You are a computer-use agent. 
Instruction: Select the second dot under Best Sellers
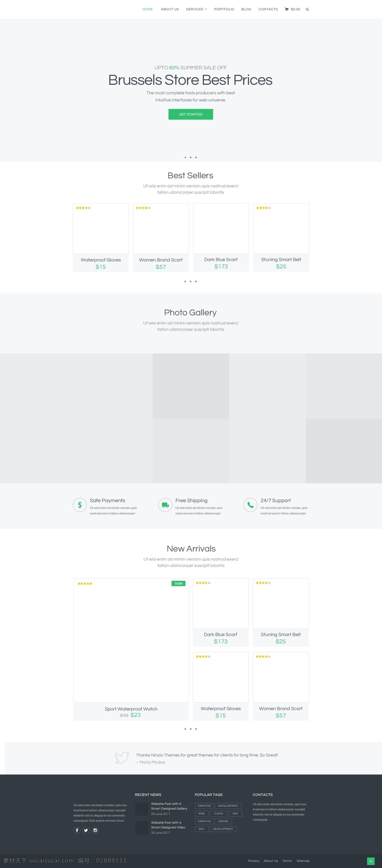click(190, 281)
